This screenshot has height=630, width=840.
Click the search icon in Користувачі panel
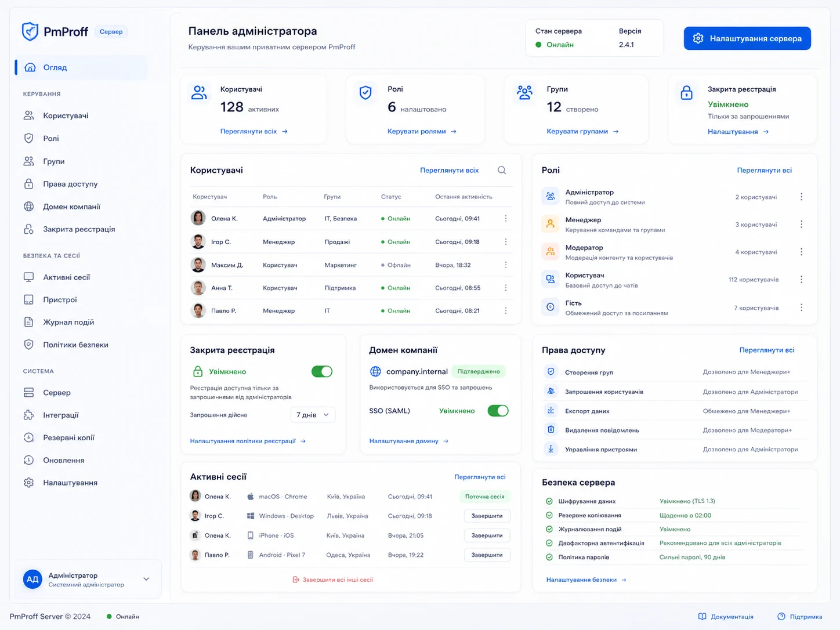(x=502, y=170)
